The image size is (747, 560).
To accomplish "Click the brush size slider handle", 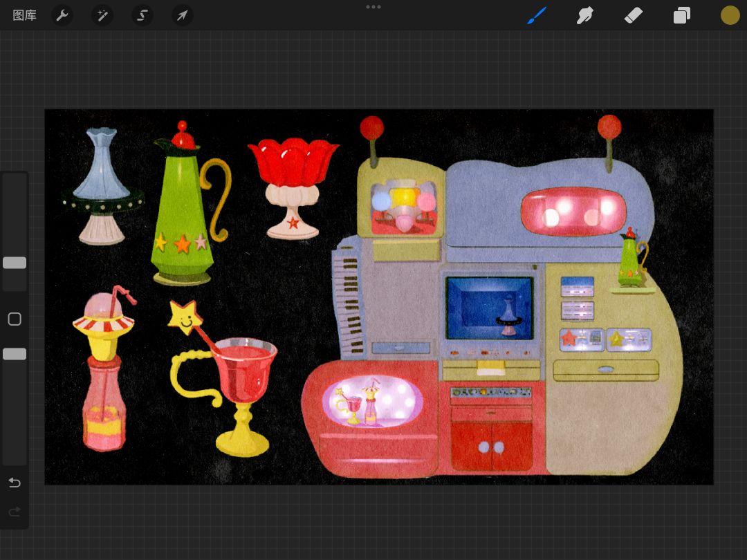I will click(x=15, y=263).
